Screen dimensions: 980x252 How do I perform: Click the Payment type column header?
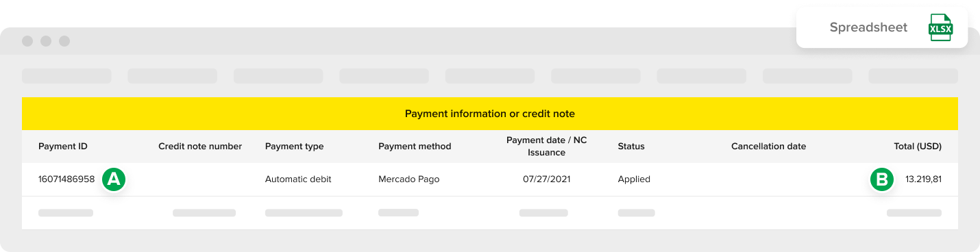tap(294, 147)
